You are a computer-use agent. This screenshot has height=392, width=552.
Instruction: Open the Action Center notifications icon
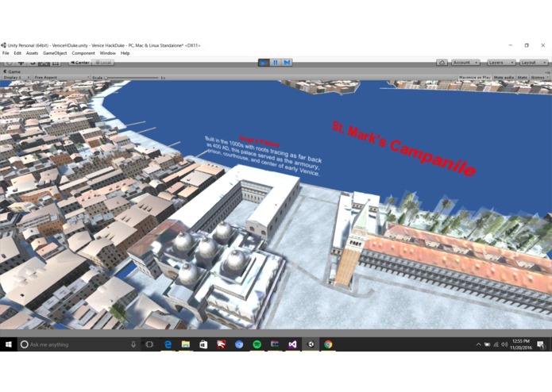(541, 344)
